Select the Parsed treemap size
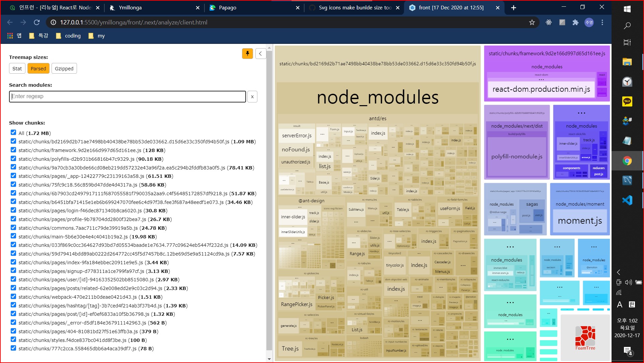 point(38,68)
